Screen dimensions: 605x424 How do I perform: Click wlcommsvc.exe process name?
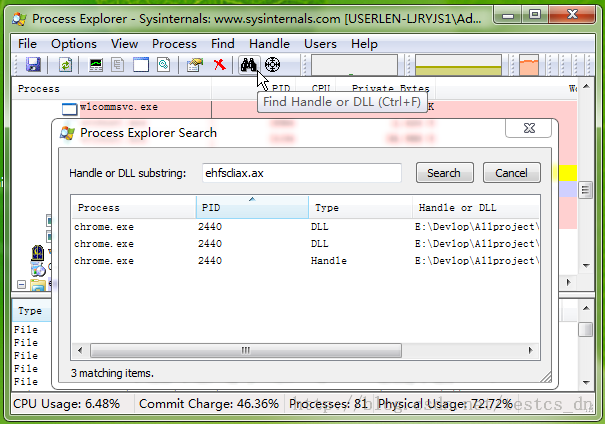pyautogui.click(x=119, y=107)
